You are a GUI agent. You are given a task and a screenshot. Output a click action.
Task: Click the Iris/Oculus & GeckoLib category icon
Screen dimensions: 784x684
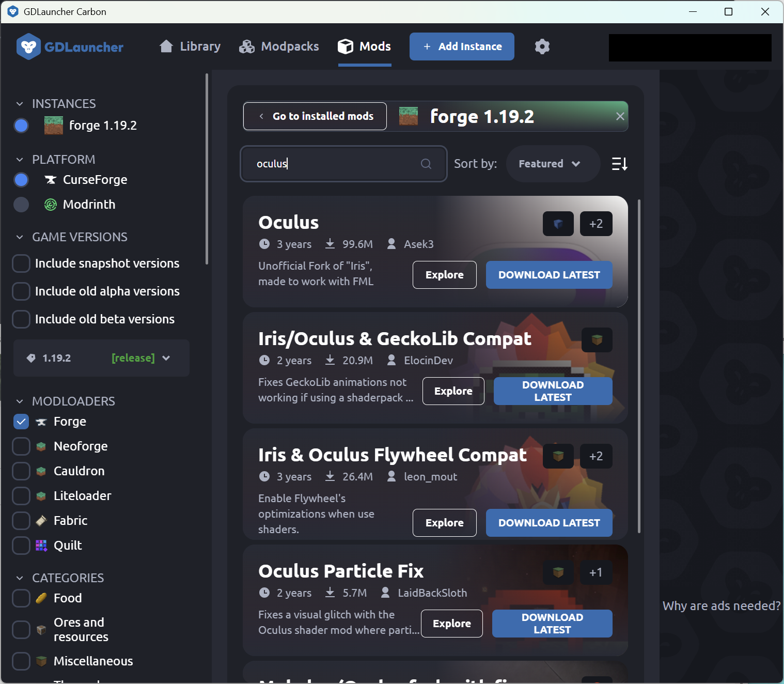point(597,340)
